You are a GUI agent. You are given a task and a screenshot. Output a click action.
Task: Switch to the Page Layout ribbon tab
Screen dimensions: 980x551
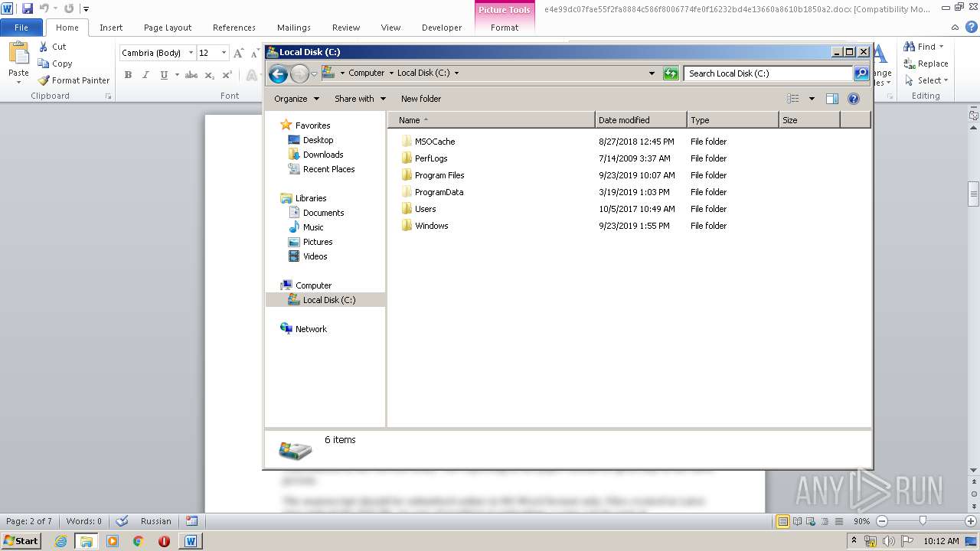pos(168,28)
